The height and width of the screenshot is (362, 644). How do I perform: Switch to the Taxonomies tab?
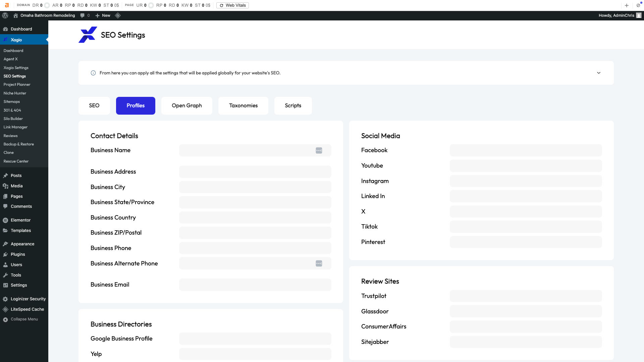[243, 106]
